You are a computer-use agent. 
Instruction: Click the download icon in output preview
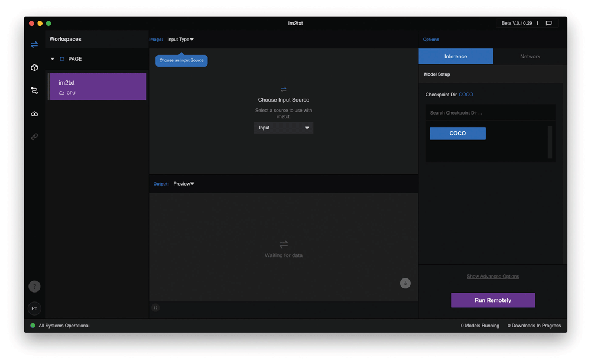point(405,284)
